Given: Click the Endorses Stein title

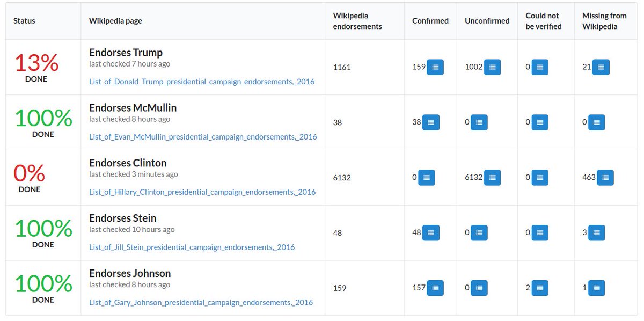Looking at the screenshot, I should click(123, 218).
